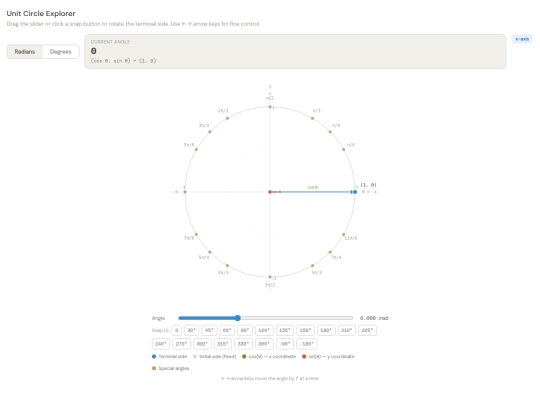Snap the angle to 60°
The image size is (540, 405).
[227, 330]
